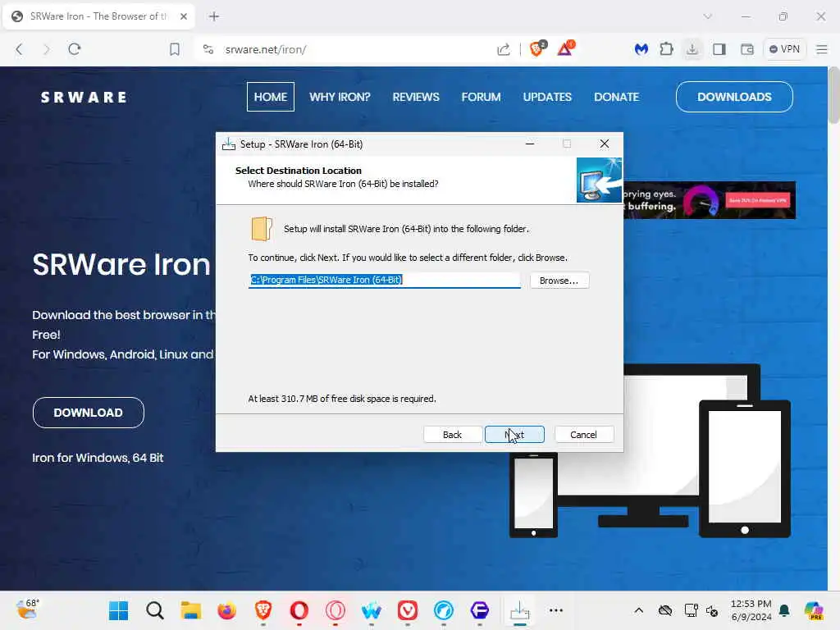Open Vivaldi from the taskbar
Screen dimensions: 840x630
click(x=408, y=610)
